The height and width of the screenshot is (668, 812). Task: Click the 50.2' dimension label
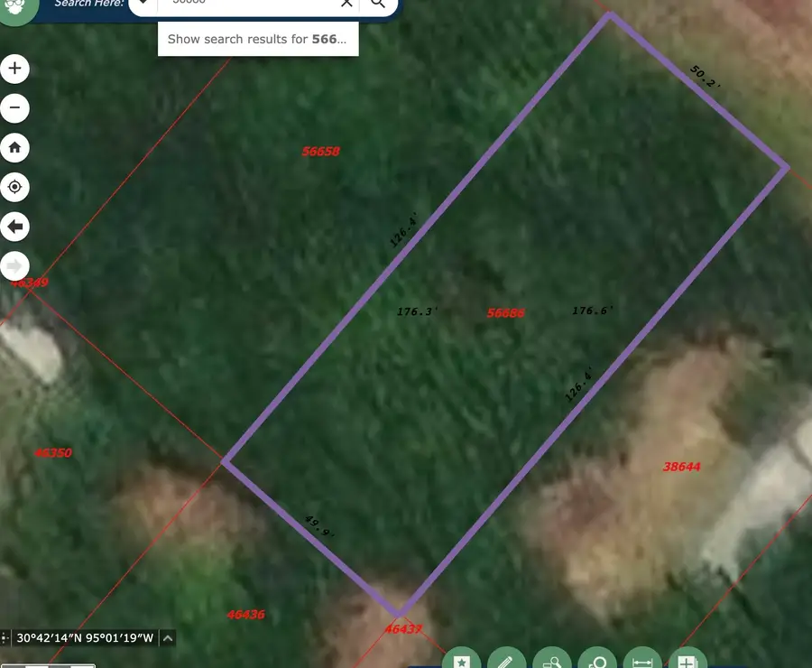tap(705, 77)
